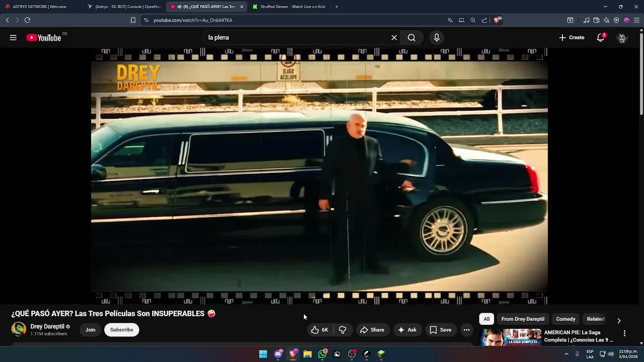Select the 'Related' filter chip
644x362 pixels.
[596, 319]
